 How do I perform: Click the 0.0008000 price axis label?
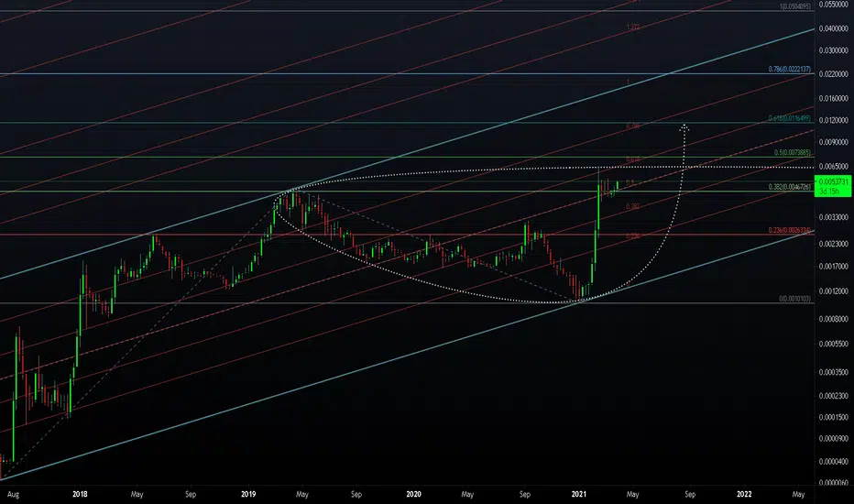[x=834, y=319]
